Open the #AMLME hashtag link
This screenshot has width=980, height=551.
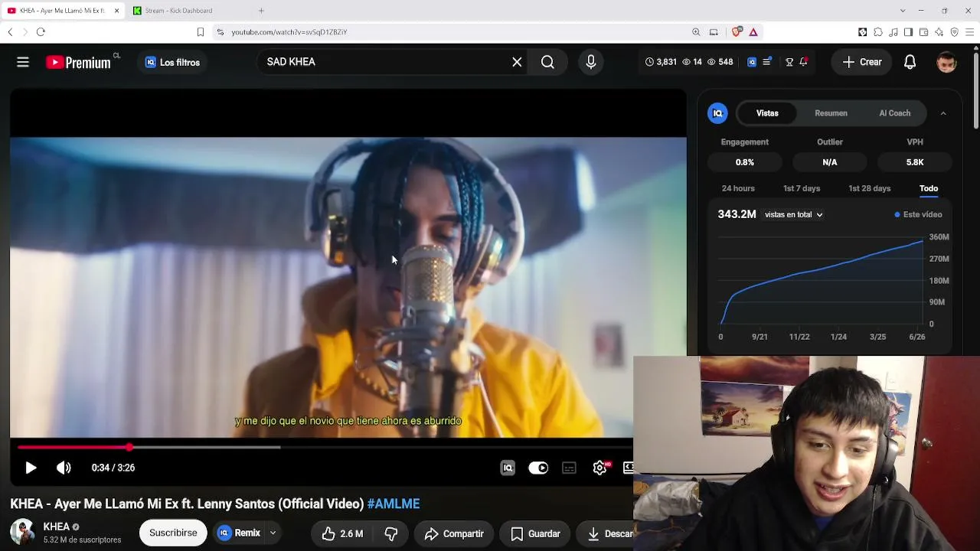394,504
